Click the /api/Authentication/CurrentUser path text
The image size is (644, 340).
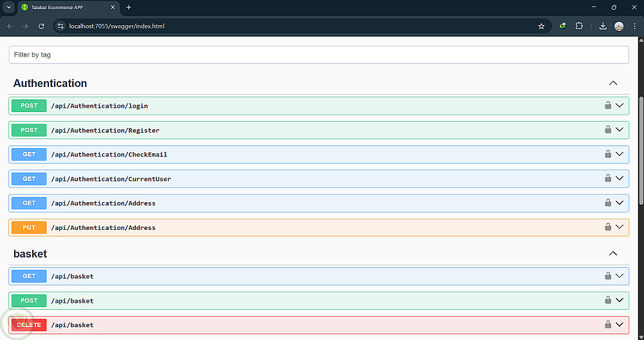111,179
